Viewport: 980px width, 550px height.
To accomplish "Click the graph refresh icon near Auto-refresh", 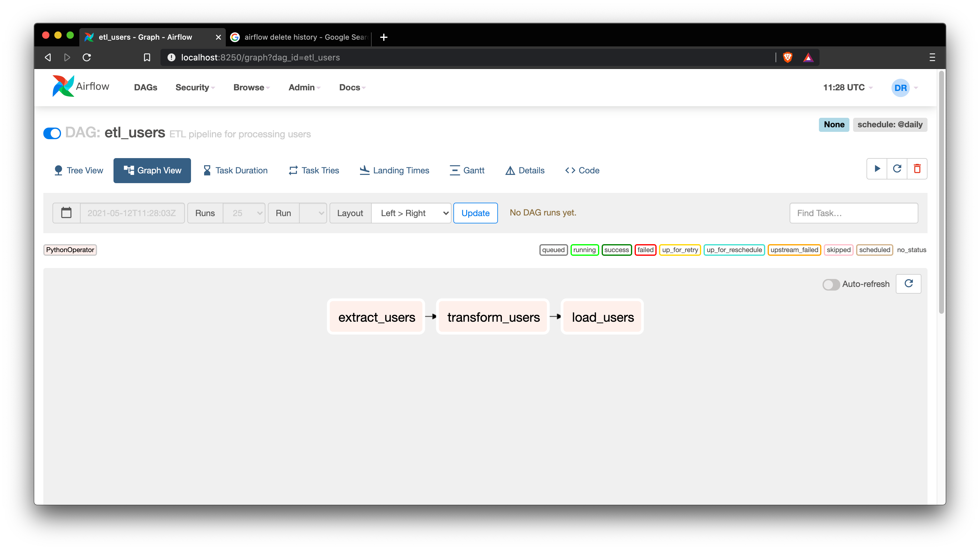I will click(909, 284).
